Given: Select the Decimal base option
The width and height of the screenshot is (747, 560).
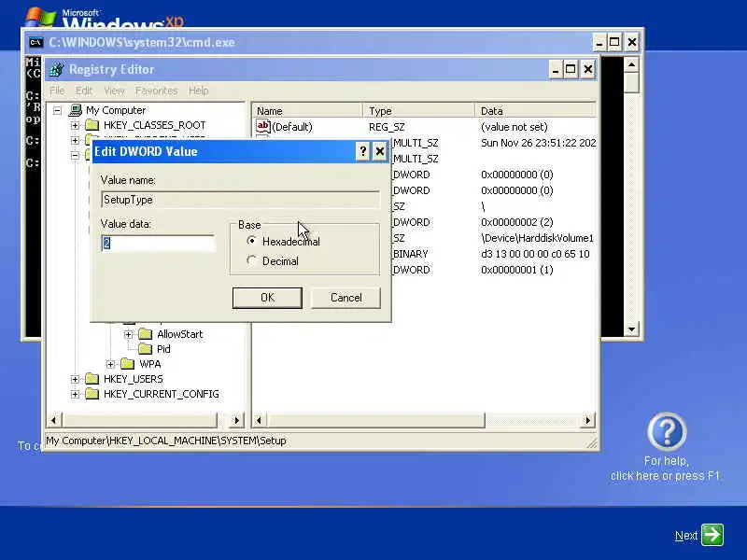Looking at the screenshot, I should [x=251, y=261].
